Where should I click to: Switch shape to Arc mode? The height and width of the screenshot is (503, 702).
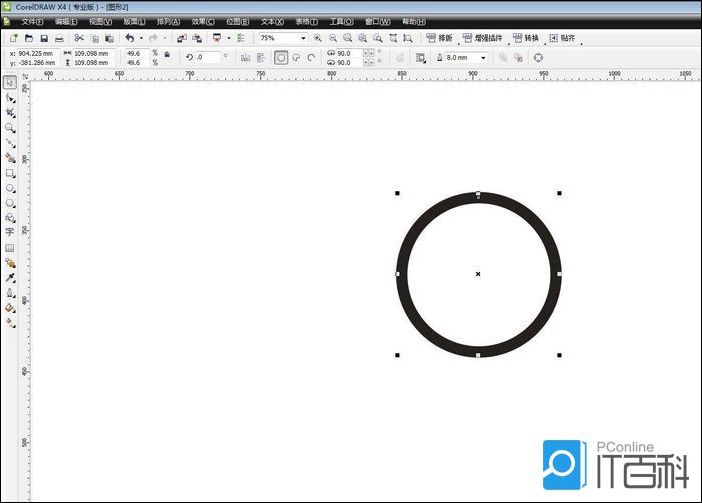point(311,58)
